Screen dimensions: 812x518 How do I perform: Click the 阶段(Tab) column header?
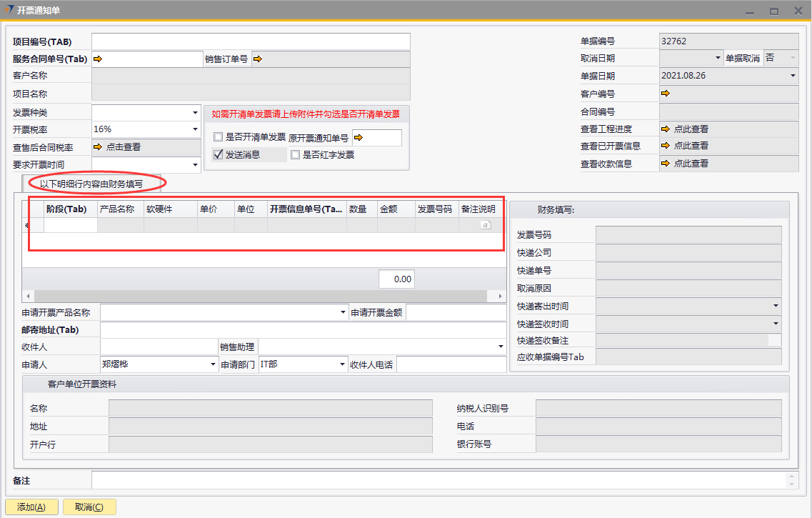[x=66, y=209]
